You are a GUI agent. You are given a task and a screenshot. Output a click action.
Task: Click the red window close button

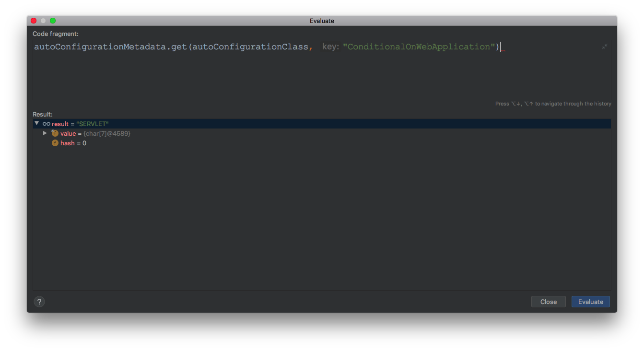[x=34, y=21]
